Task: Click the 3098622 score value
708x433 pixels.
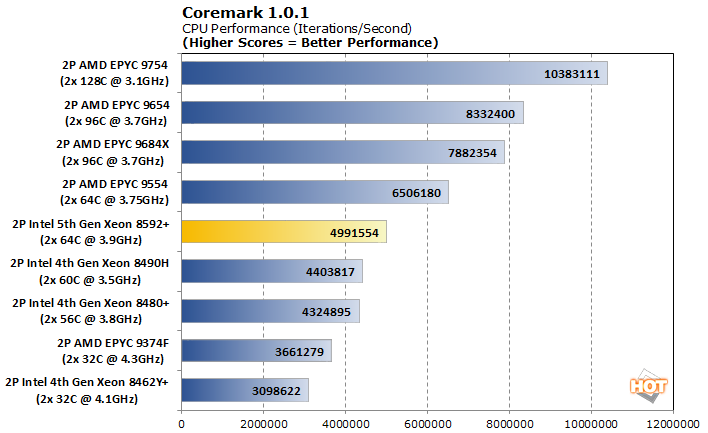Action: (276, 391)
